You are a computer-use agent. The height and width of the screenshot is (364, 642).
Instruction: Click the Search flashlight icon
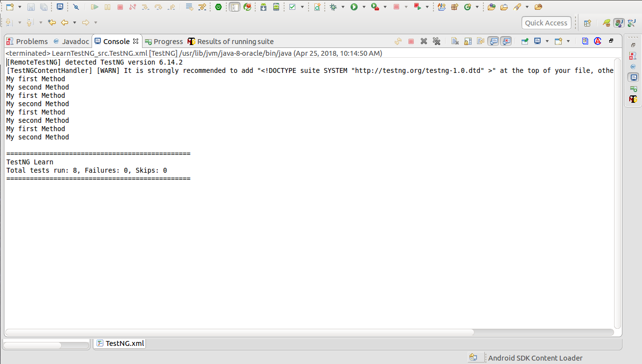point(517,7)
